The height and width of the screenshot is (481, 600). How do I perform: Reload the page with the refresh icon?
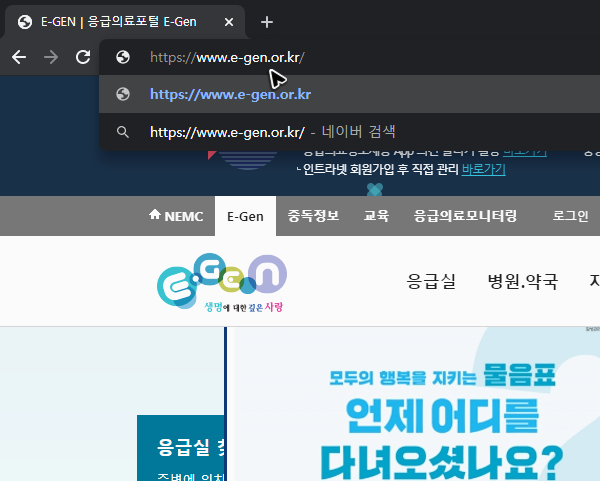[83, 57]
